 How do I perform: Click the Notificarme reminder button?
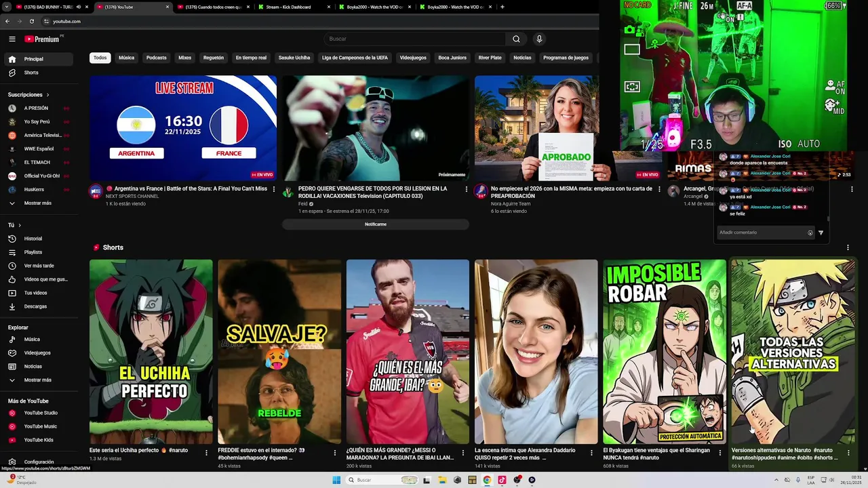pyautogui.click(x=375, y=224)
